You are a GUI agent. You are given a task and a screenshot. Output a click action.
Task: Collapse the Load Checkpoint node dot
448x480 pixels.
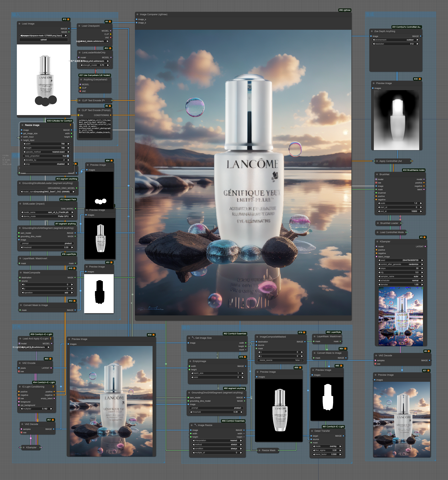(79, 26)
